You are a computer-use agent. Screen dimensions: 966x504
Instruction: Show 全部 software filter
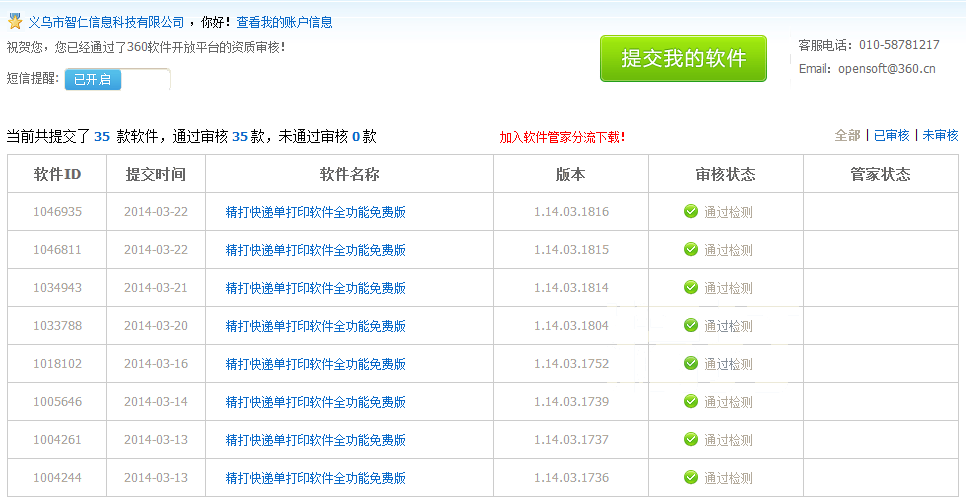tap(847, 135)
